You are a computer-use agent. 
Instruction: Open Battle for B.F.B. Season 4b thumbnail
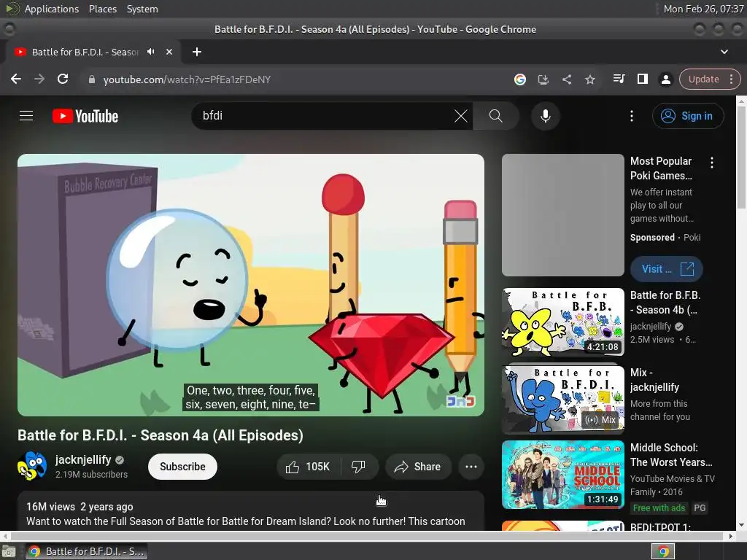(x=562, y=322)
